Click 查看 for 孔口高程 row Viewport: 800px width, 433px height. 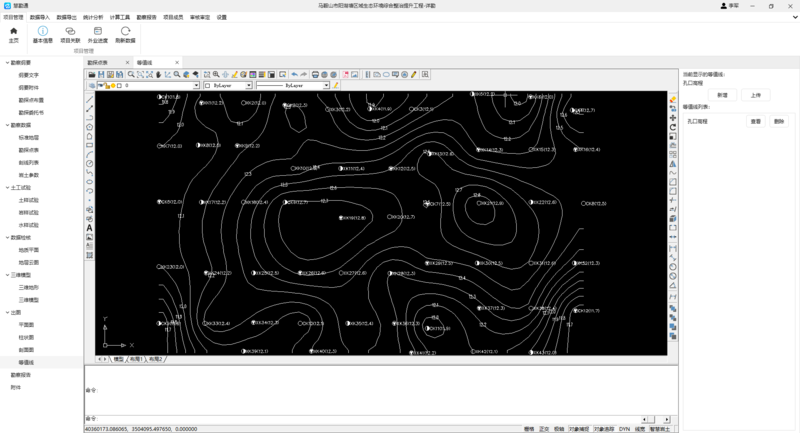pyautogui.click(x=756, y=121)
